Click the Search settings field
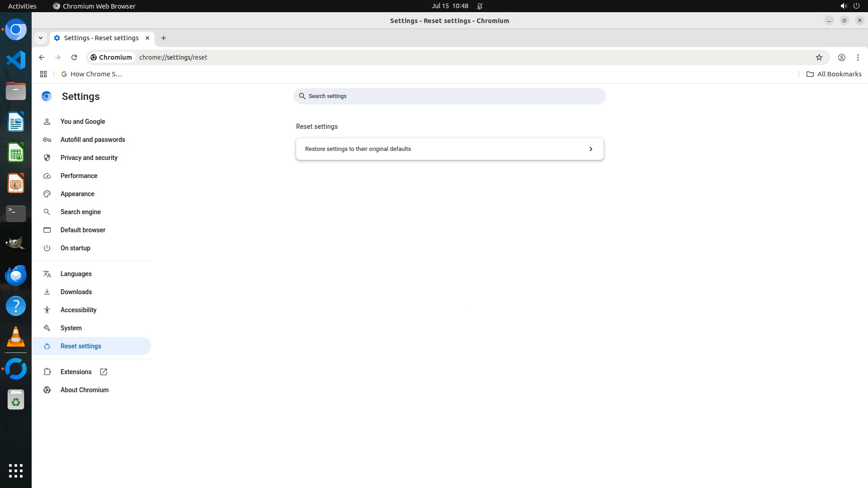The width and height of the screenshot is (868, 488). [x=449, y=96]
